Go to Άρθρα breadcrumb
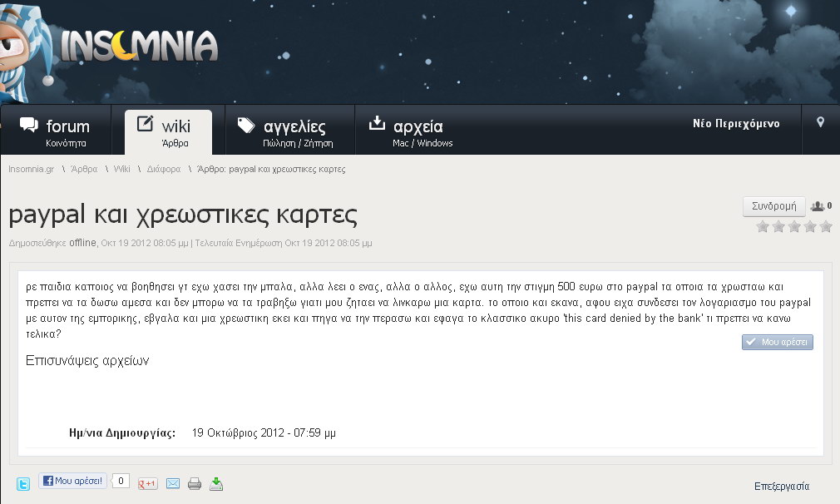This screenshot has height=504, width=840. (x=84, y=170)
